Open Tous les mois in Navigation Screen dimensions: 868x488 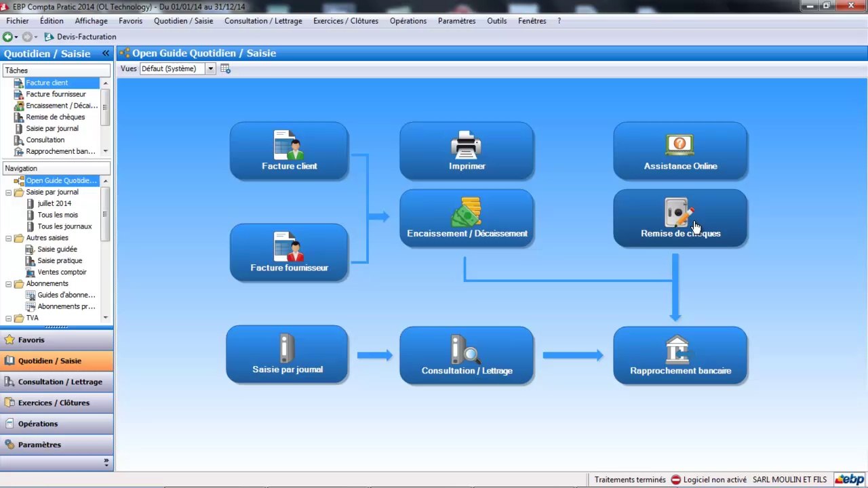coord(58,215)
